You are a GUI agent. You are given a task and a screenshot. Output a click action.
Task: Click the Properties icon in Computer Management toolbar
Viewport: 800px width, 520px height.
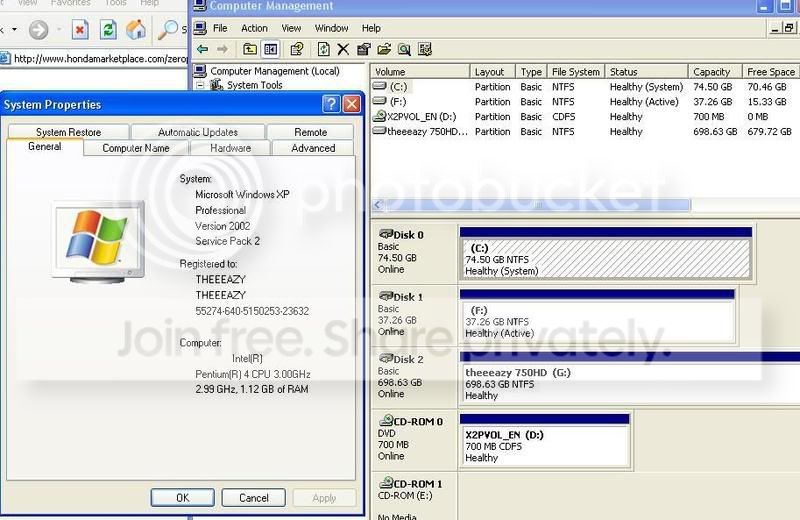click(x=364, y=49)
